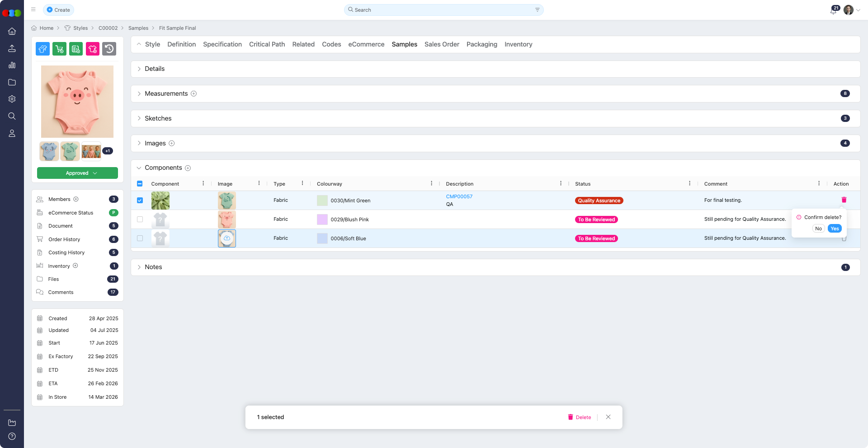Click the history clock icon above product image

(x=109, y=49)
